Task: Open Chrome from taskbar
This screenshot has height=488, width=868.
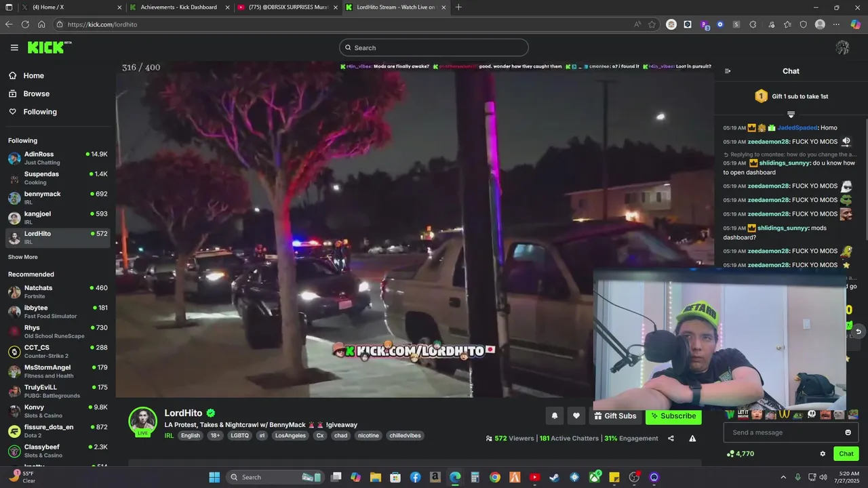Action: point(495,477)
